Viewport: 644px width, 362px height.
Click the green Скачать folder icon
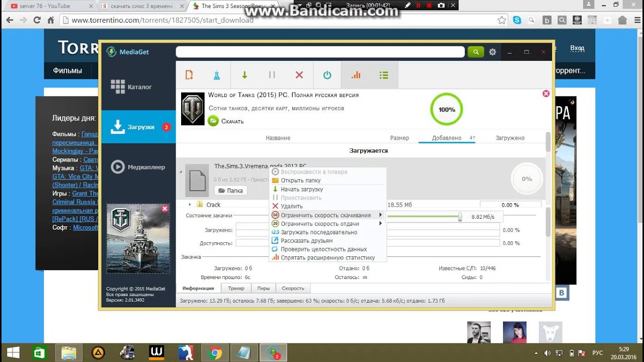(x=213, y=121)
